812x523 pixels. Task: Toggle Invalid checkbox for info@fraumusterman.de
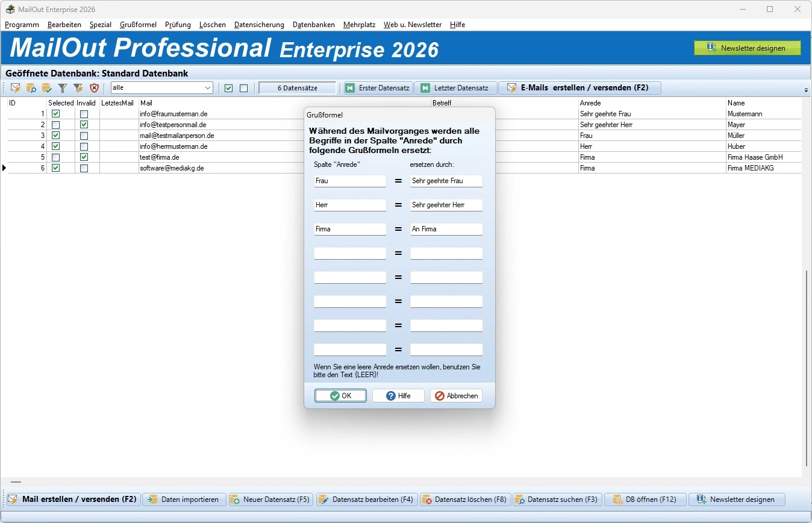pyautogui.click(x=84, y=114)
